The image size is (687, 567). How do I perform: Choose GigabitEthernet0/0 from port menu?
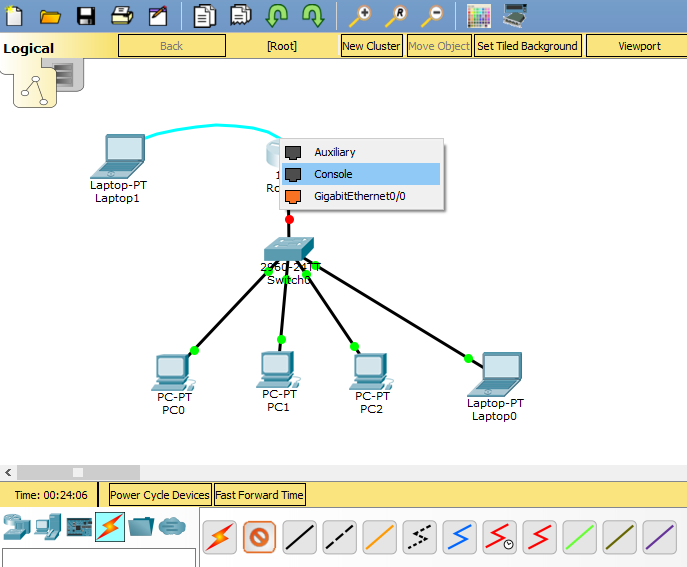coord(360,196)
